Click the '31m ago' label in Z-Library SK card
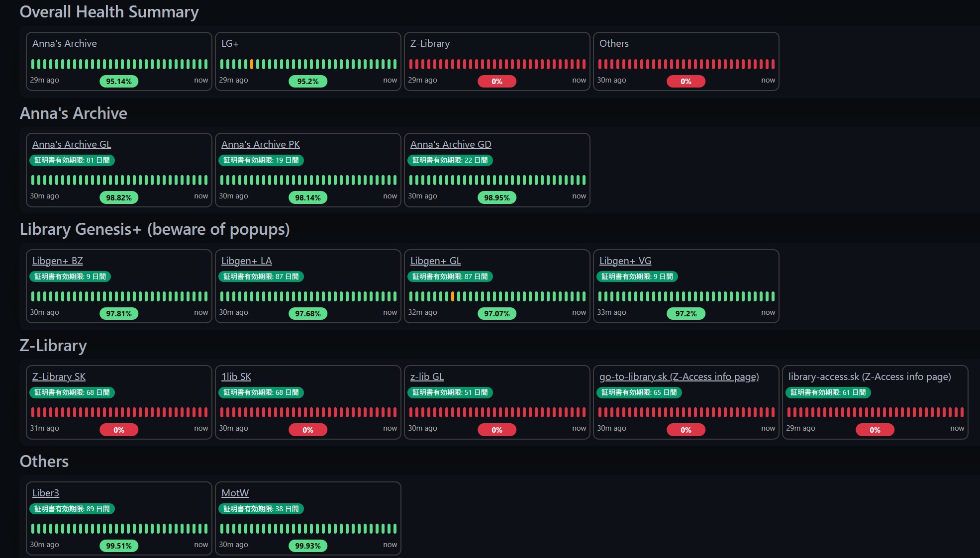Image resolution: width=980 pixels, height=558 pixels. coord(44,428)
